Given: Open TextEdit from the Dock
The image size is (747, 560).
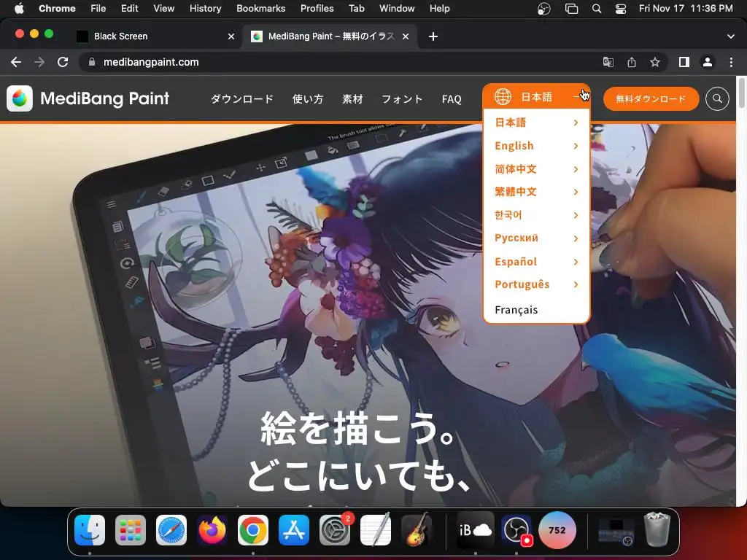Looking at the screenshot, I should [376, 530].
